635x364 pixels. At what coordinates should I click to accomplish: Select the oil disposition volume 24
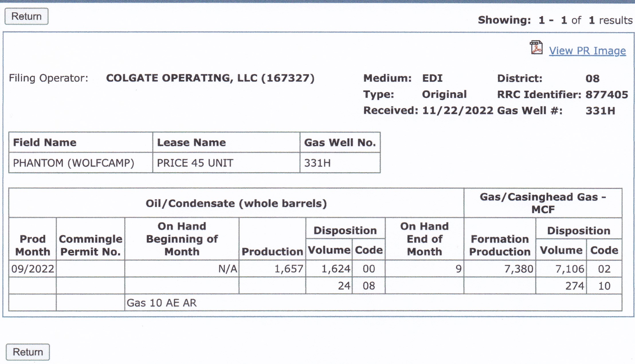[x=344, y=286]
